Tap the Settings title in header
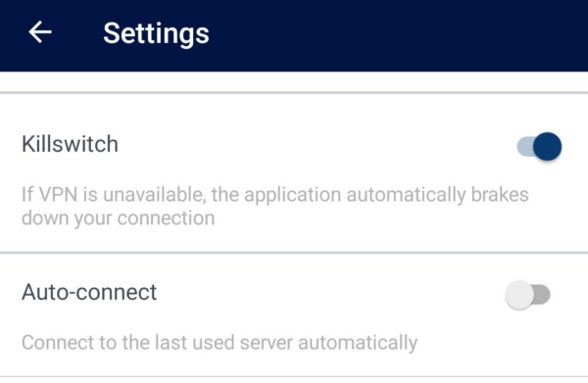The image size is (588, 383). [156, 33]
